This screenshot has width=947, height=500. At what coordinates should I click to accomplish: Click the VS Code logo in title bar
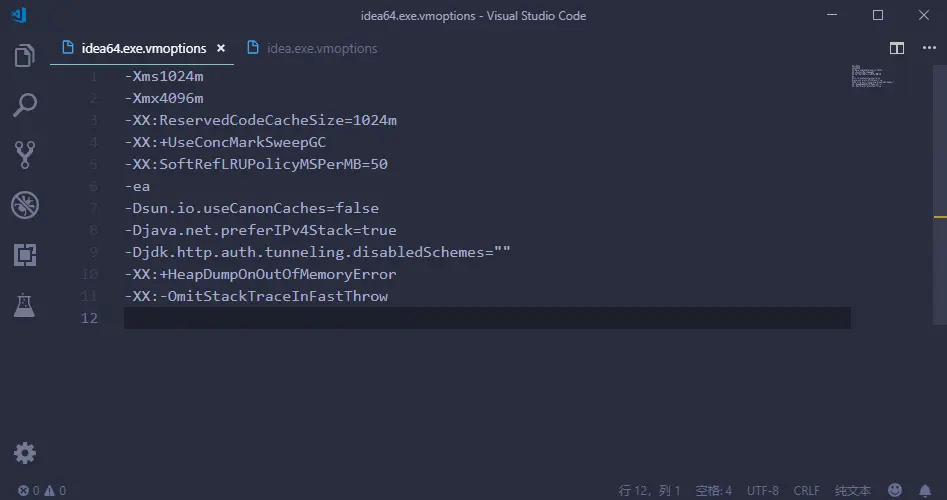click(19, 15)
